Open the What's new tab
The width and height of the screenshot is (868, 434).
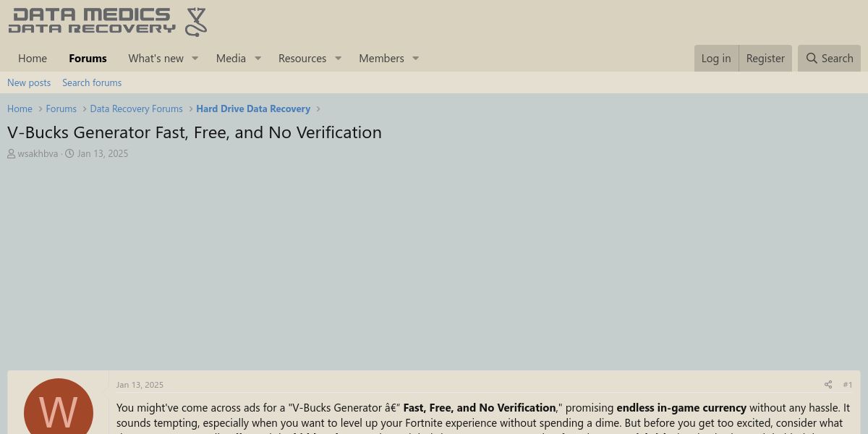pos(156,59)
